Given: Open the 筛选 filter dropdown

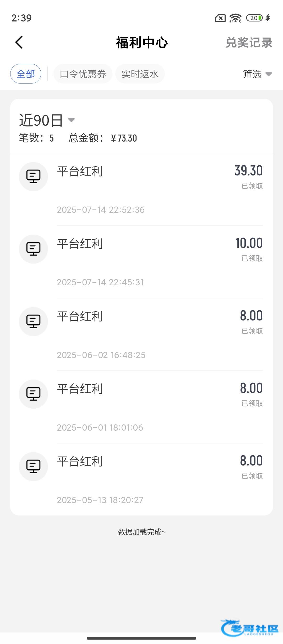Looking at the screenshot, I should pyautogui.click(x=252, y=74).
